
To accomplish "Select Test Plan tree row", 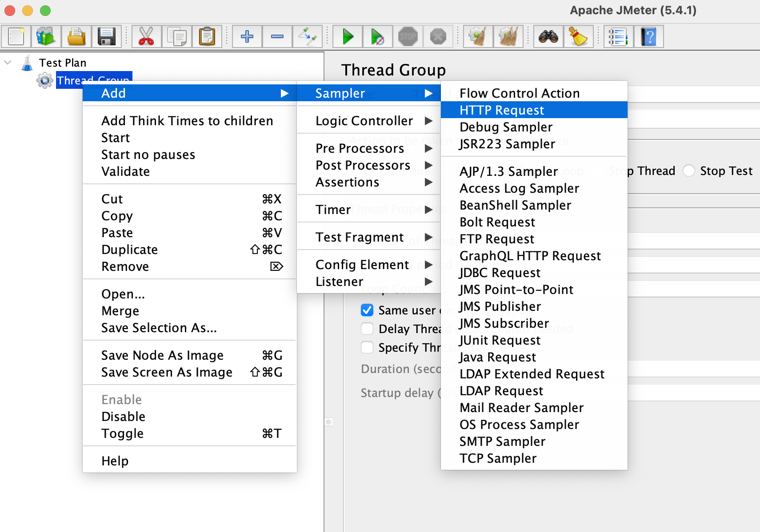I will tap(63, 63).
